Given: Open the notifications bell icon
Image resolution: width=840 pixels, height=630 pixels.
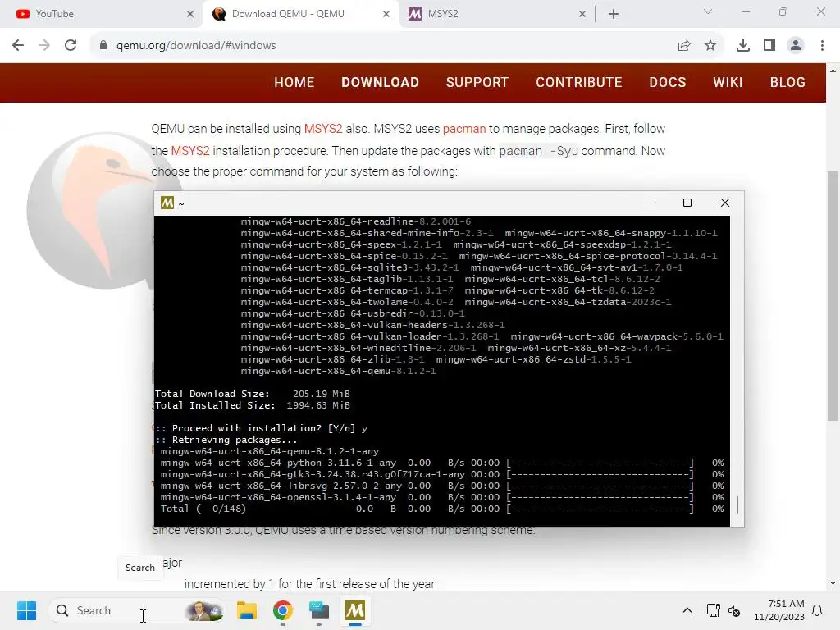Looking at the screenshot, I should click(x=817, y=610).
